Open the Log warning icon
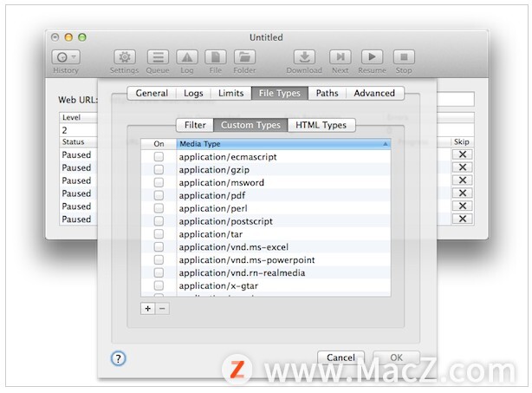 tap(187, 57)
